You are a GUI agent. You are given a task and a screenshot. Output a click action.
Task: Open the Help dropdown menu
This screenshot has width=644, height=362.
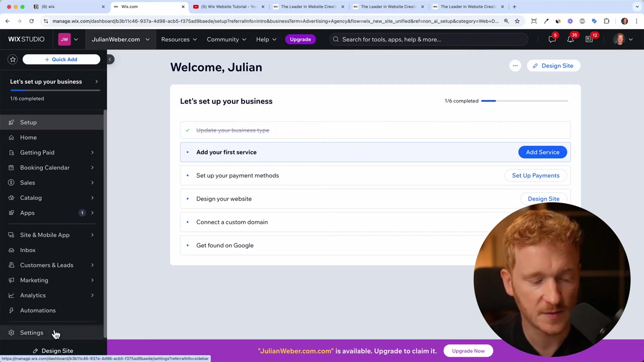[266, 39]
